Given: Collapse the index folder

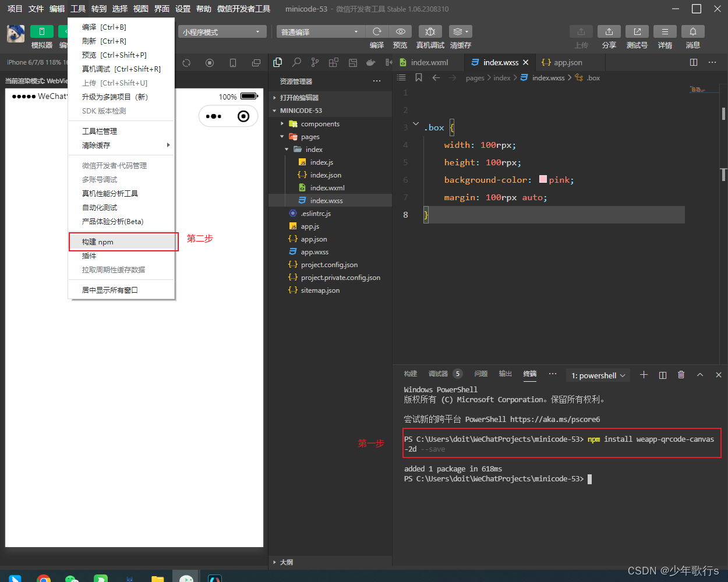Looking at the screenshot, I should point(330,150).
